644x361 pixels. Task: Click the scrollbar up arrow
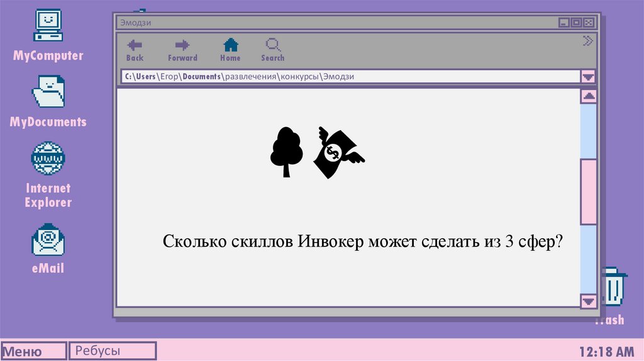coord(589,96)
